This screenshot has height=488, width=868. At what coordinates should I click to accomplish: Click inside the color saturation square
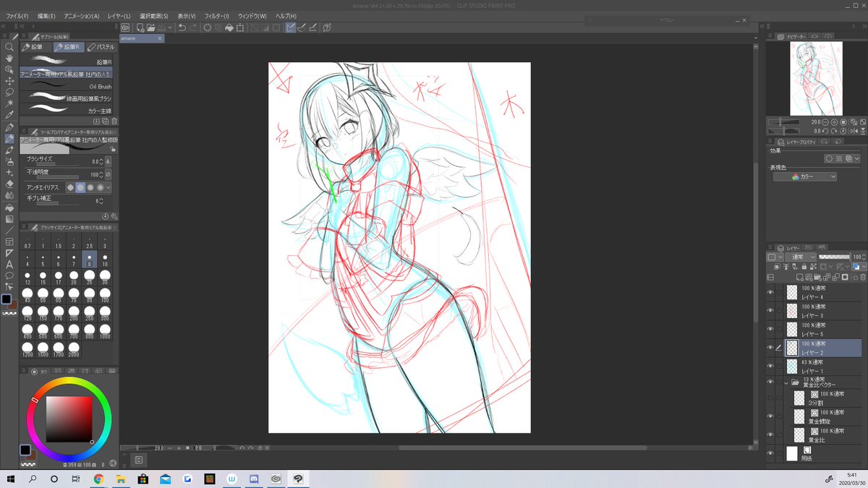tap(69, 419)
